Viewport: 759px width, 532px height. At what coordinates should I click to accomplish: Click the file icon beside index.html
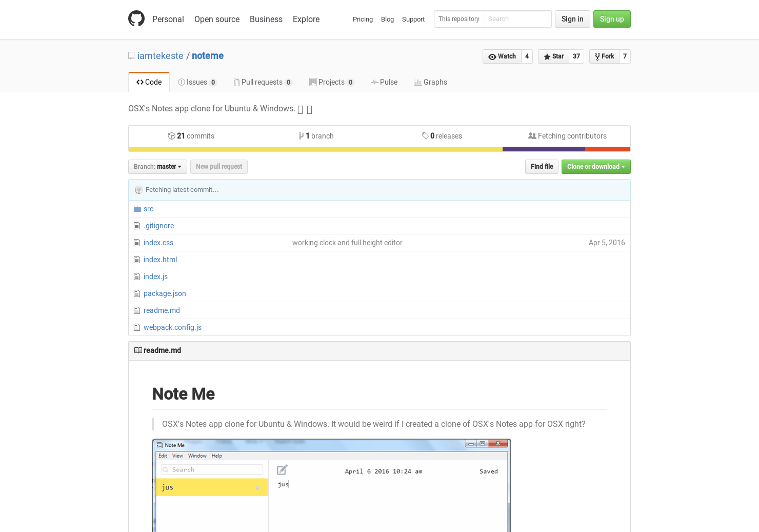tap(137, 260)
